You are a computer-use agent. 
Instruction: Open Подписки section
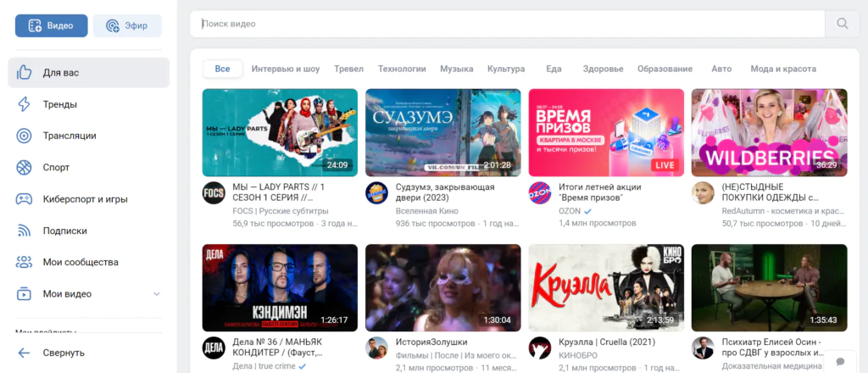click(x=88, y=231)
